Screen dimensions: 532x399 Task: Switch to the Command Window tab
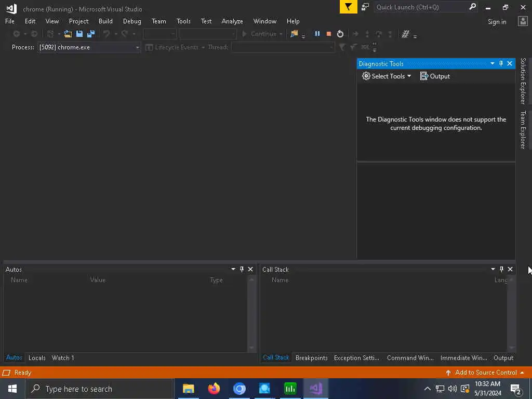(x=410, y=357)
